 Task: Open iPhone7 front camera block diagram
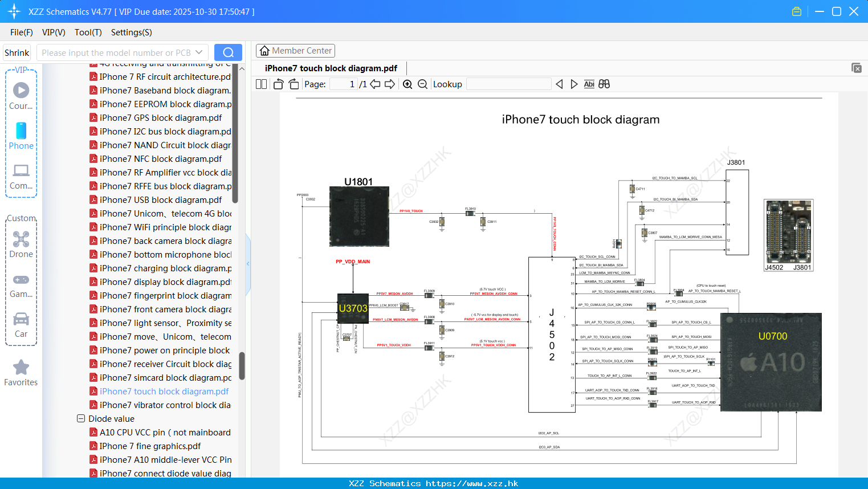click(x=161, y=309)
